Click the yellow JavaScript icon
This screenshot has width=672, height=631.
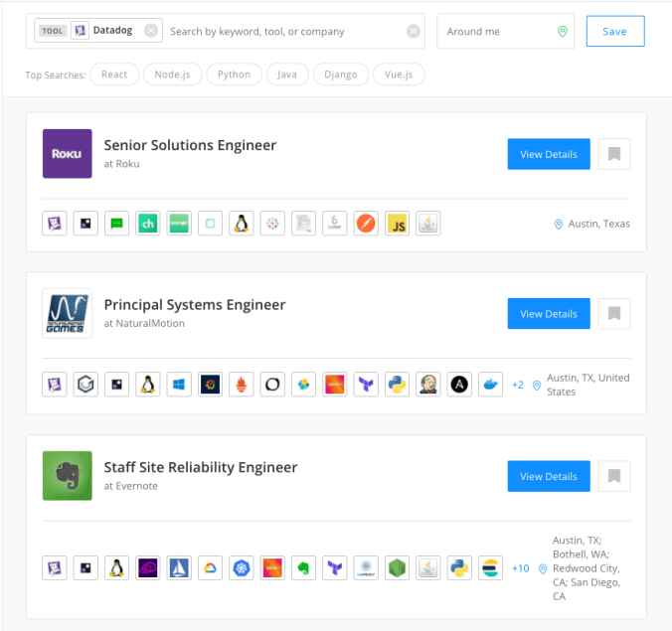tap(398, 224)
